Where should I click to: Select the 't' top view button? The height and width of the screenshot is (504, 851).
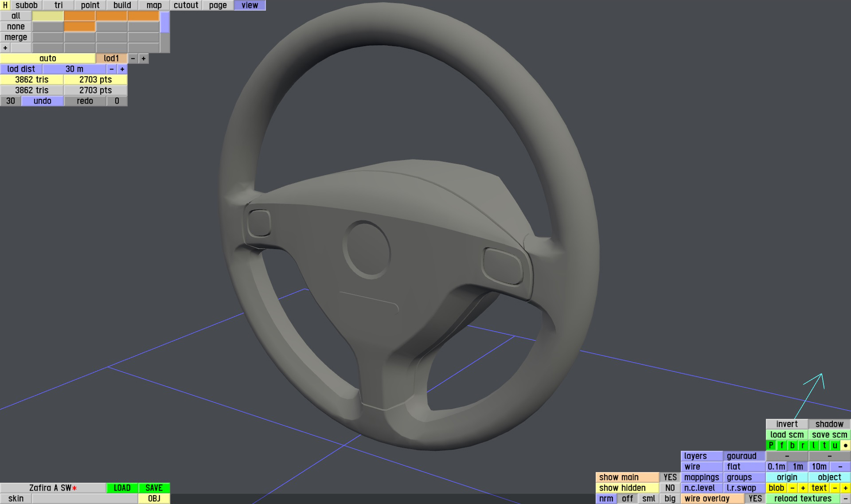point(824,445)
